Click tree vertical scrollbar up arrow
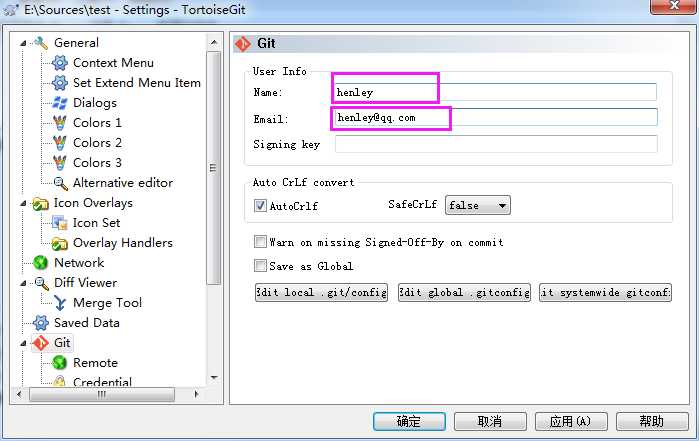 click(214, 42)
